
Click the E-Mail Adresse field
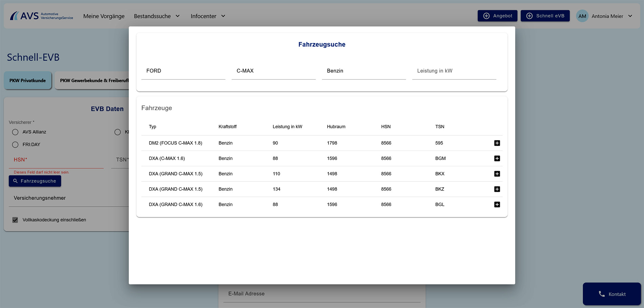click(x=322, y=294)
